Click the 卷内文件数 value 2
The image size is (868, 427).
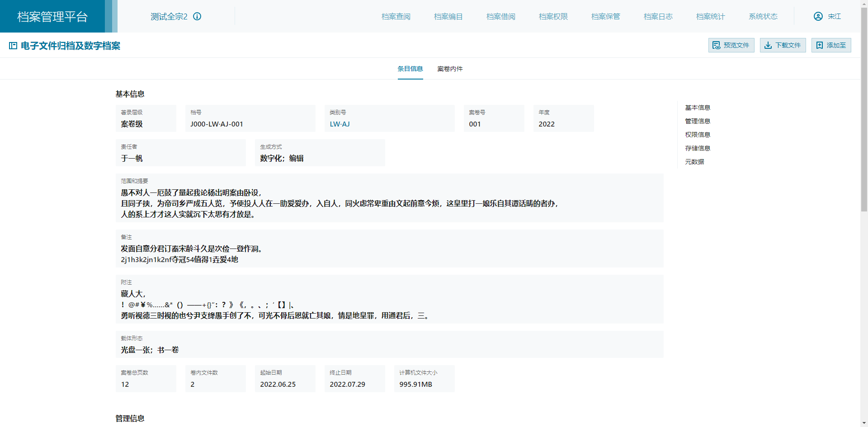click(192, 384)
